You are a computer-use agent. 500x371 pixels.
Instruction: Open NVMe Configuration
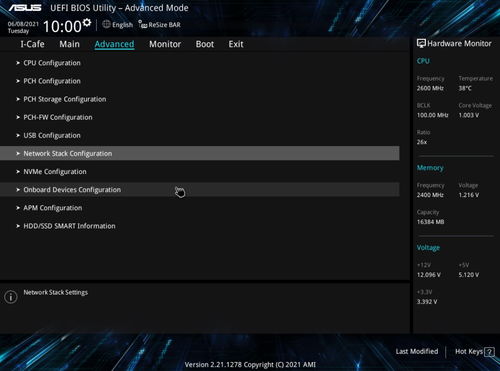[x=200, y=172]
